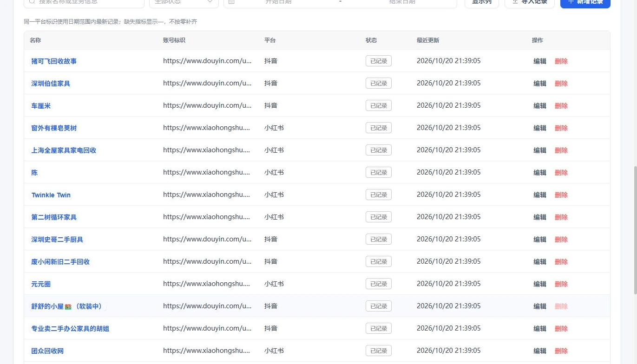Image resolution: width=637 pixels, height=364 pixels.
Task: Open the Twinkle Twin record link
Action: coord(51,195)
